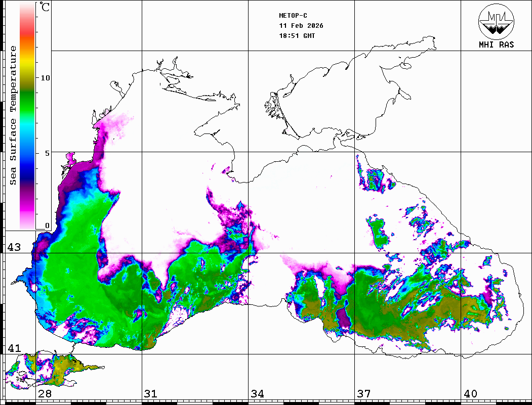The height and width of the screenshot is (405, 532).
Task: Click the longitude label 40
Action: tap(470, 394)
